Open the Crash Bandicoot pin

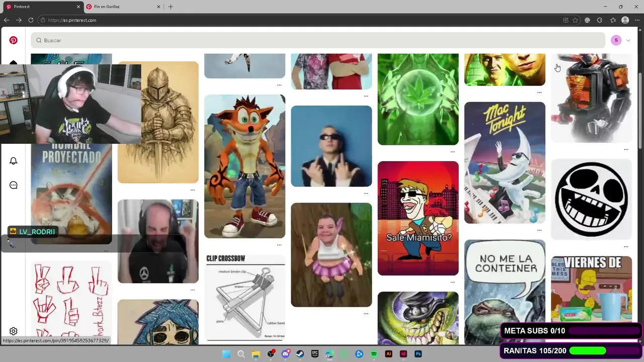[245, 166]
